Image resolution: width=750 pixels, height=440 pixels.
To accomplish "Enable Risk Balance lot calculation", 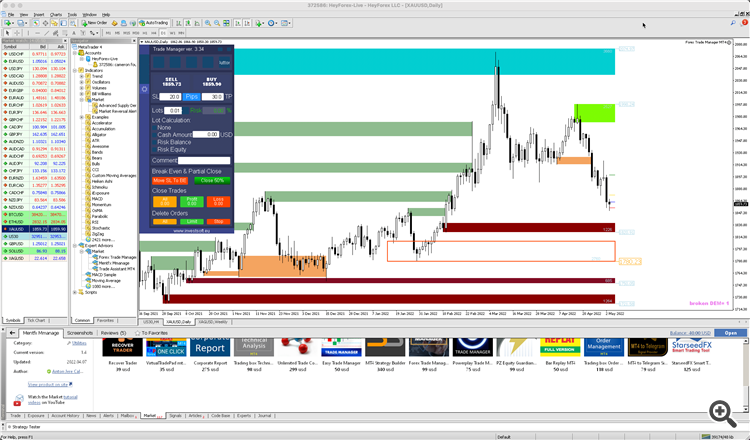I will (x=154, y=142).
